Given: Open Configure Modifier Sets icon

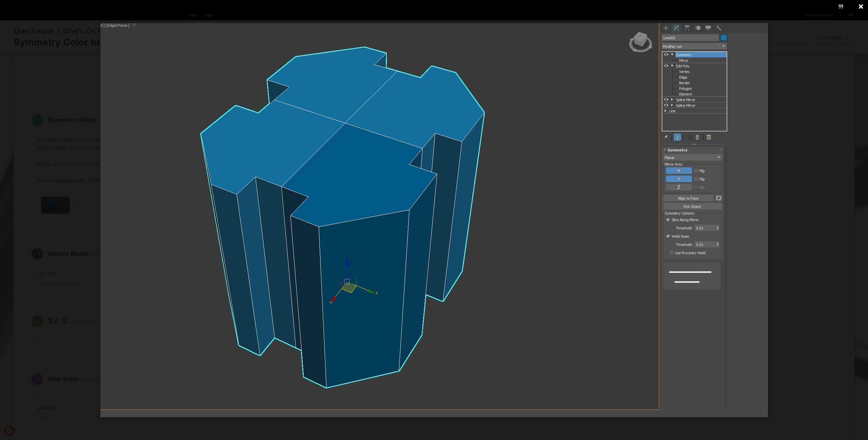Looking at the screenshot, I should [x=709, y=137].
